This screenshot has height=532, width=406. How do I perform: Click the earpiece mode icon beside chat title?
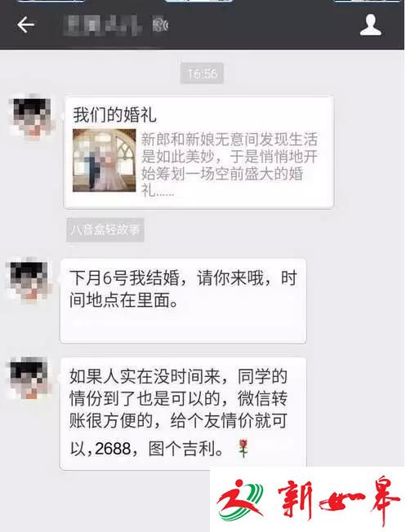tap(160, 25)
